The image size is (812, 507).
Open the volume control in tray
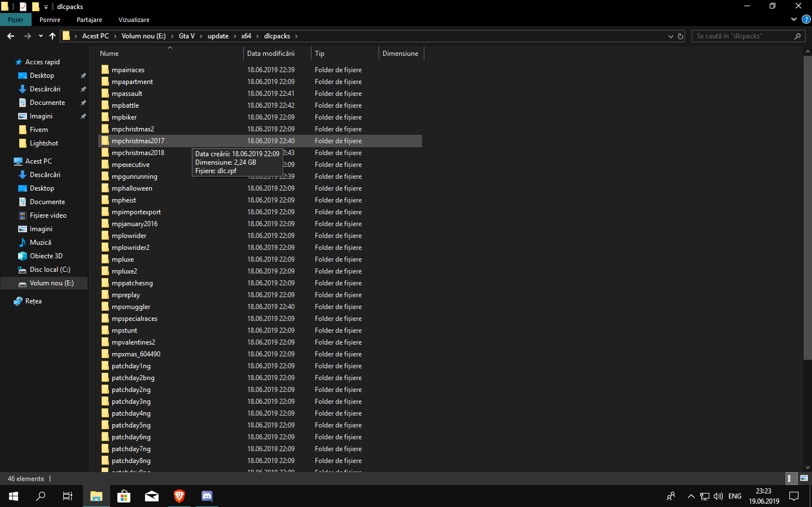718,496
